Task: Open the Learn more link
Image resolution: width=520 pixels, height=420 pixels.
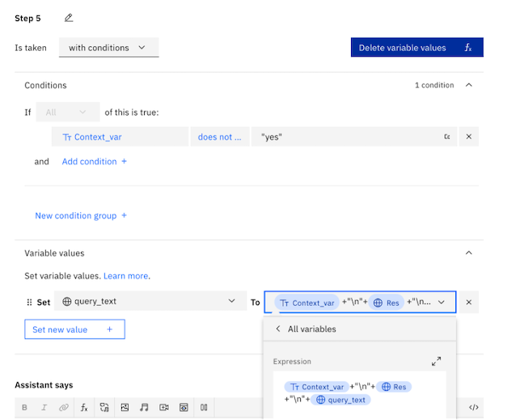Action: [125, 276]
